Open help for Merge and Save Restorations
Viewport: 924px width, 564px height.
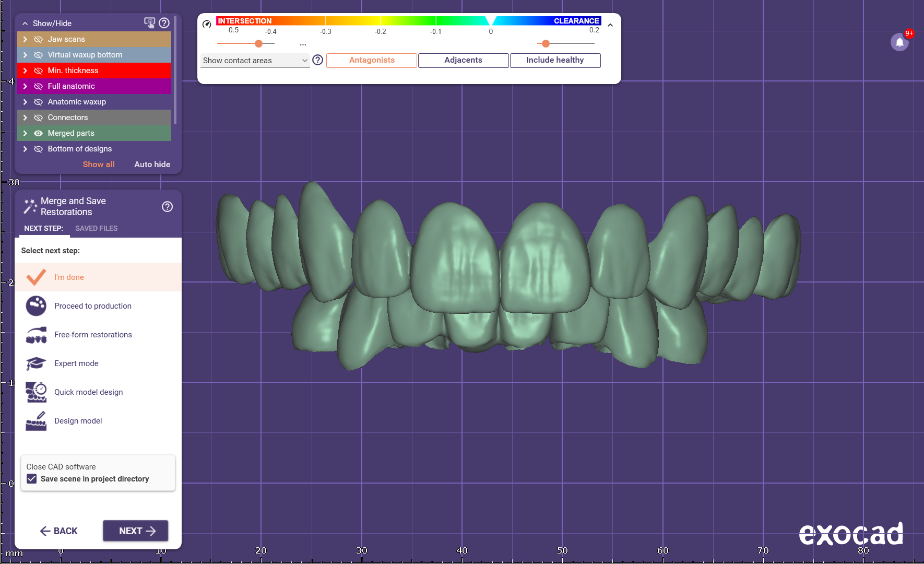167,207
